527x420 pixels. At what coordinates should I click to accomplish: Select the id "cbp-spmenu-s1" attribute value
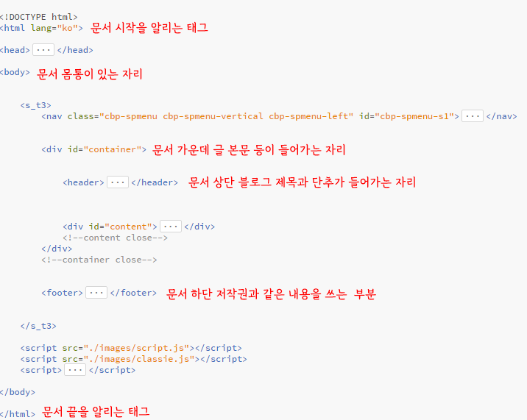pos(414,116)
